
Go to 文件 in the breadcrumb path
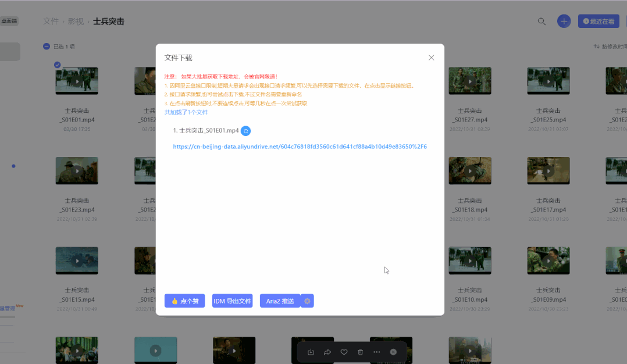coord(51,22)
